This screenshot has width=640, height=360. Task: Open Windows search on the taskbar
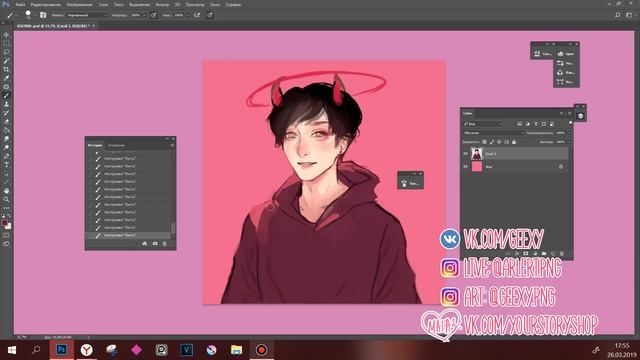coord(36,350)
